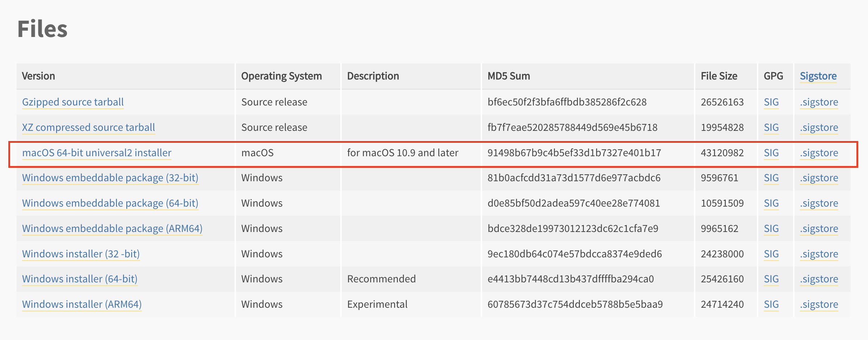Open .sigstore for Windows embeddable package (64-bit)
Screen dimensions: 868x340
pos(819,203)
